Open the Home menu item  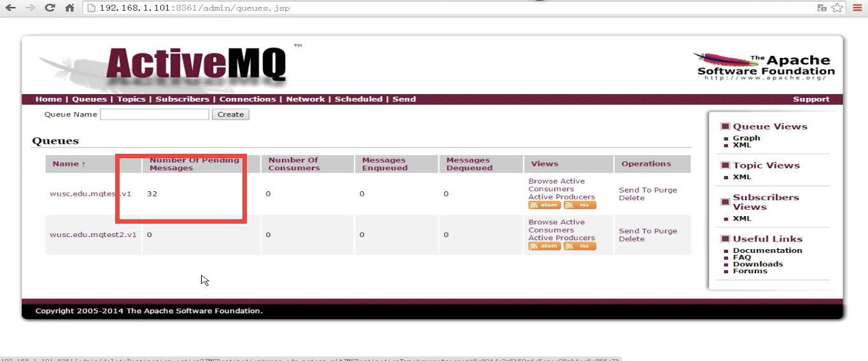point(48,99)
